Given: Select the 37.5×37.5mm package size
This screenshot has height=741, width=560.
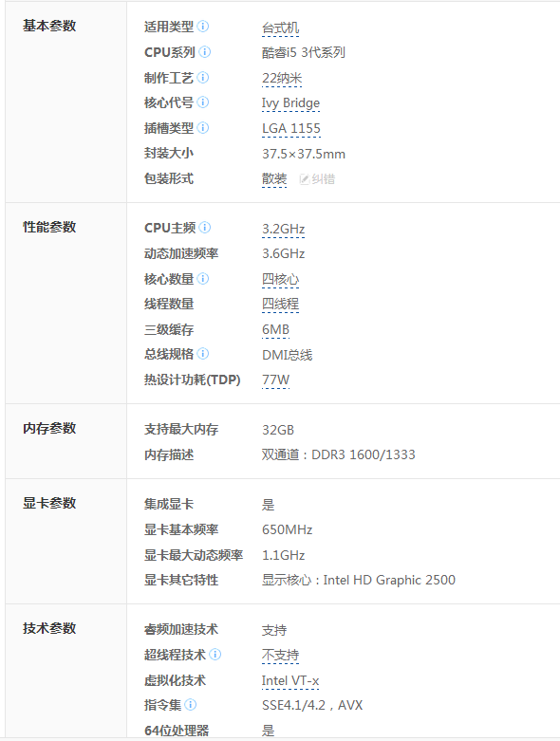Looking at the screenshot, I should click(304, 154).
